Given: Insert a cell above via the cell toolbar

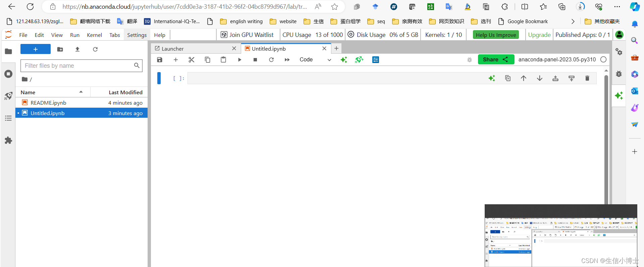Looking at the screenshot, I should pos(555,78).
